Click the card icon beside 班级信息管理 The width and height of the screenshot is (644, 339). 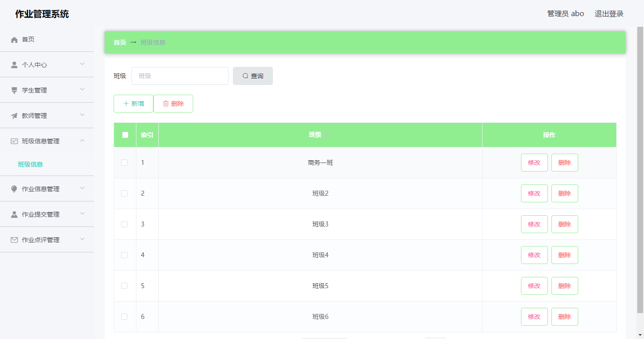point(14,142)
